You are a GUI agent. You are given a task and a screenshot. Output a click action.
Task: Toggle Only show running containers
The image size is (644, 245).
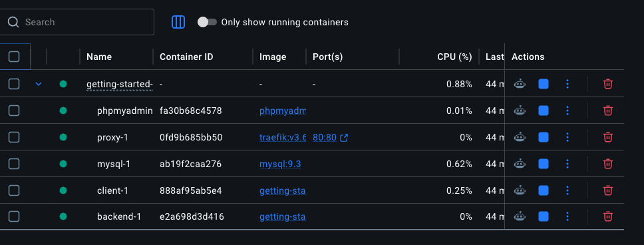click(x=207, y=22)
